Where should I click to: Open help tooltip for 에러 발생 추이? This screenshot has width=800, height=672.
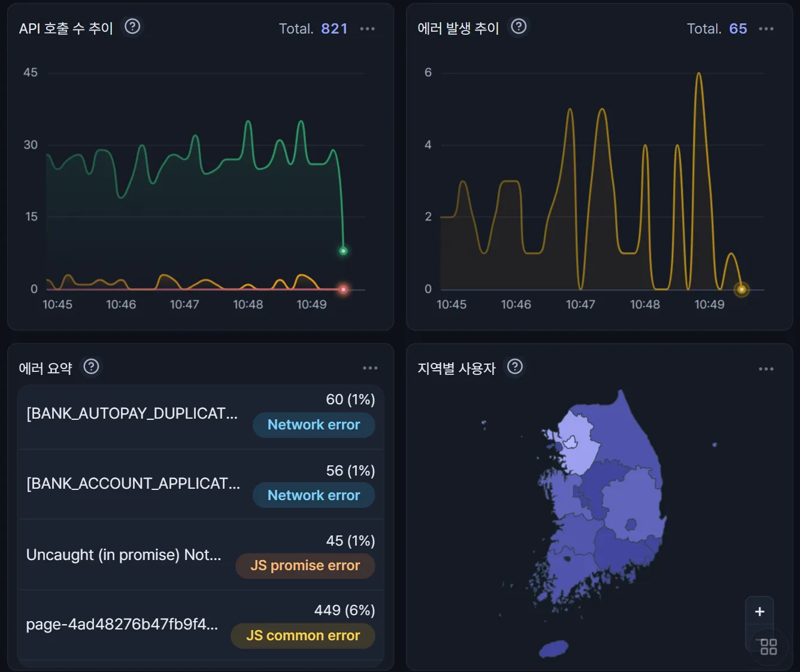click(x=519, y=26)
